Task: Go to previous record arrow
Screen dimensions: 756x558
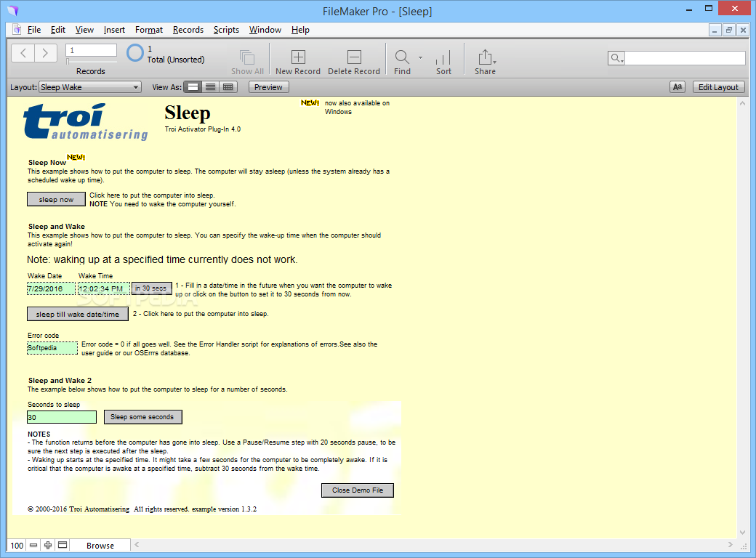Action: 23,53
